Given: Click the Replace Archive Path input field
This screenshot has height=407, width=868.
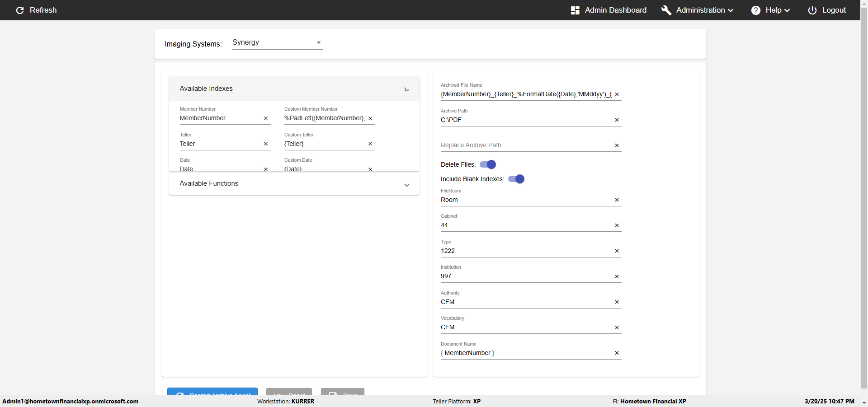Looking at the screenshot, I should [x=524, y=145].
